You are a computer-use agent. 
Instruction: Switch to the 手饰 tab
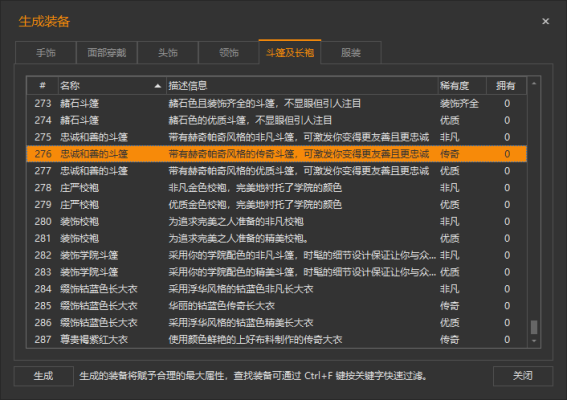pos(46,53)
